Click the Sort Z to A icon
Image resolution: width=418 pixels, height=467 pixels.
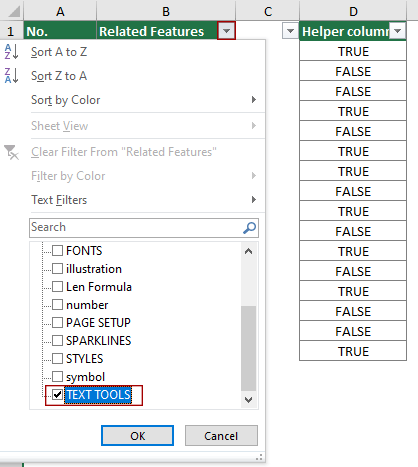click(x=11, y=75)
